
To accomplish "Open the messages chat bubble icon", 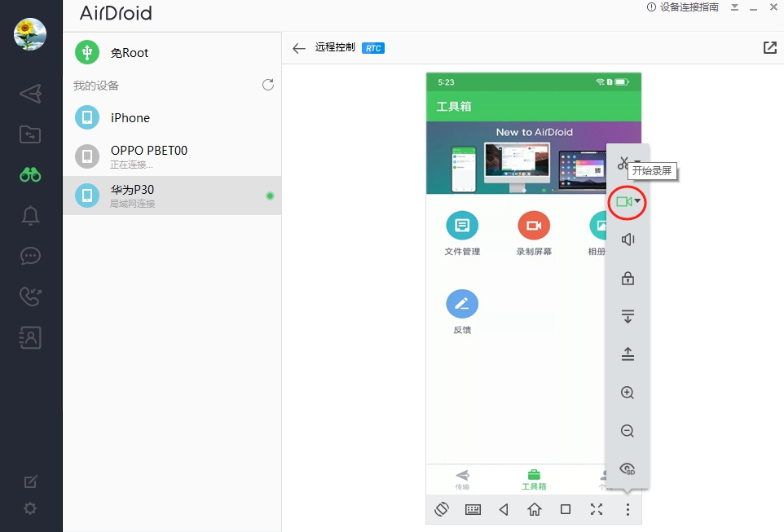I will click(x=30, y=256).
